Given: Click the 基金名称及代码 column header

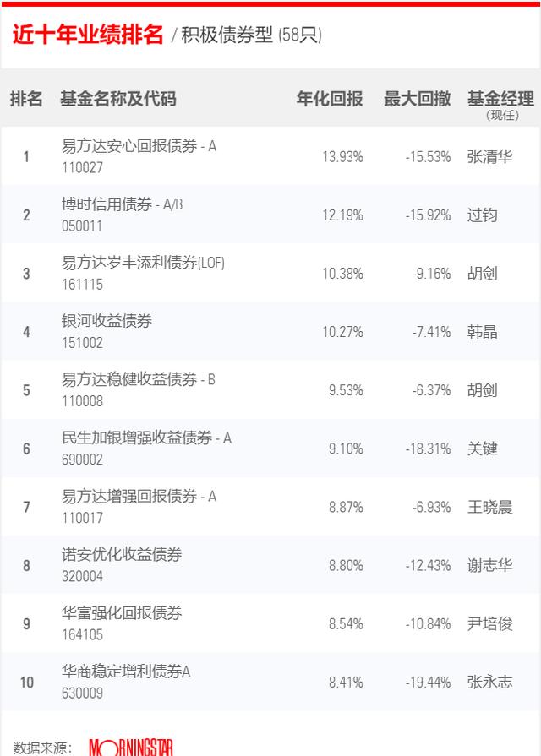Looking at the screenshot, I should click(118, 99).
